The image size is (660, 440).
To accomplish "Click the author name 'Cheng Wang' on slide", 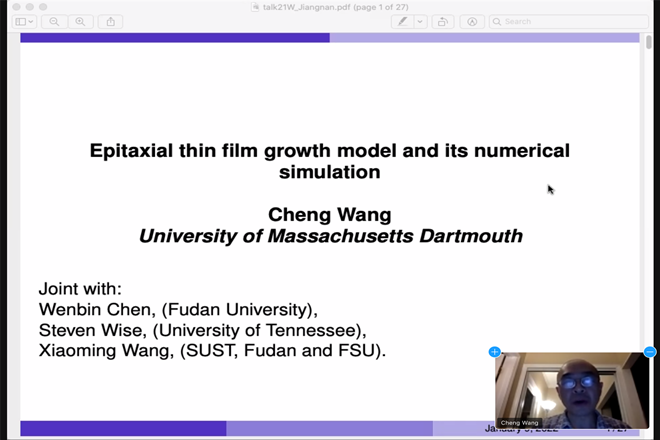I will [330, 214].
